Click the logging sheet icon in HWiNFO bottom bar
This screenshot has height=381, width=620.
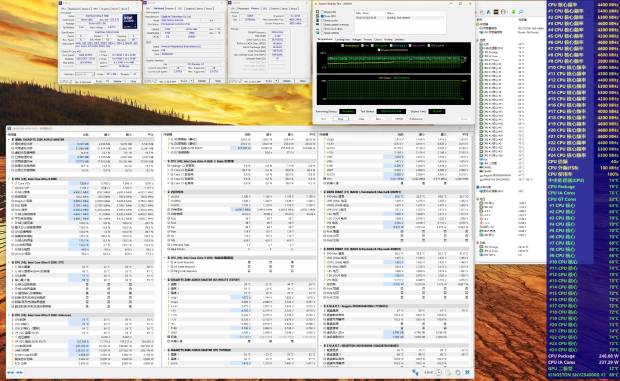(448, 372)
